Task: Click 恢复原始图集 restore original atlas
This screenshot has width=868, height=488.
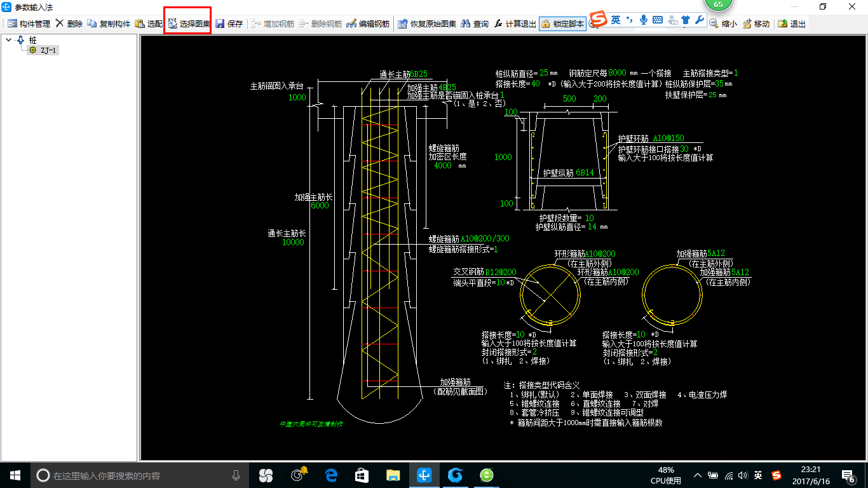Action: click(x=427, y=24)
